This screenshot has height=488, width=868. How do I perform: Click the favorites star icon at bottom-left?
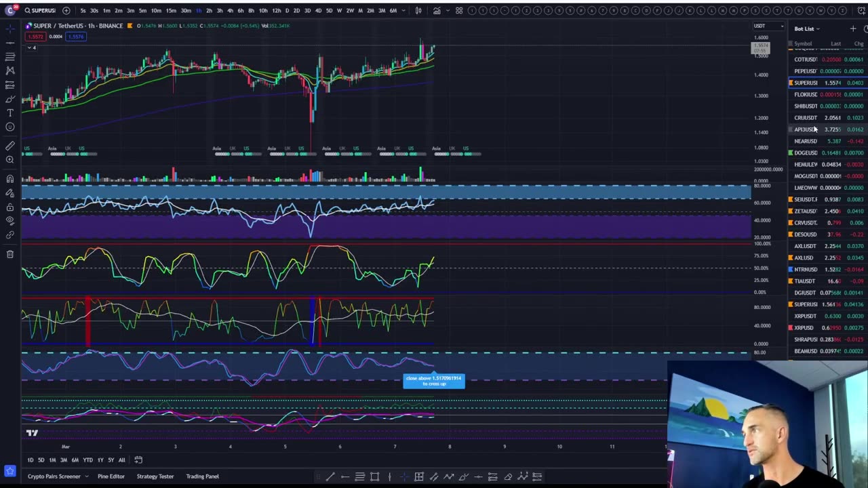pyautogui.click(x=9, y=470)
